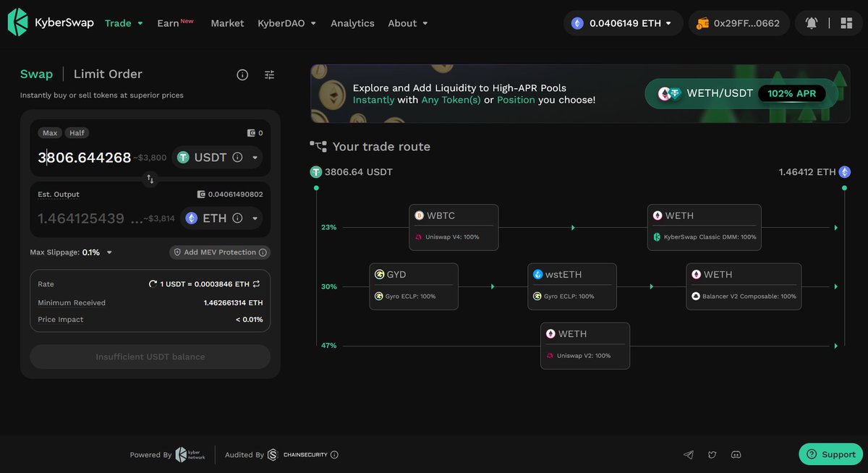Screen dimensions: 868x473
Task: Click Gyro ECLP pool under GYD
Action: (405, 297)
